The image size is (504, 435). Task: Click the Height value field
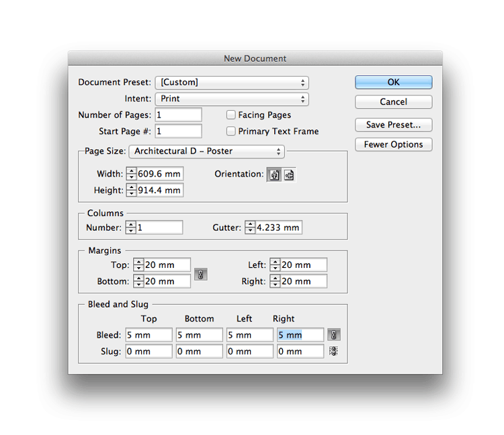(x=160, y=191)
